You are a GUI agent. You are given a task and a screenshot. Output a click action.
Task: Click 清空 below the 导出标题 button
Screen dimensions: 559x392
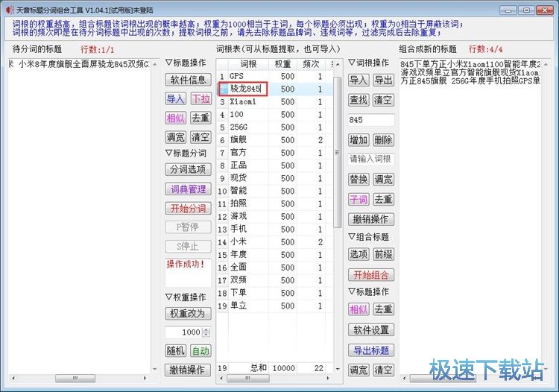383,370
